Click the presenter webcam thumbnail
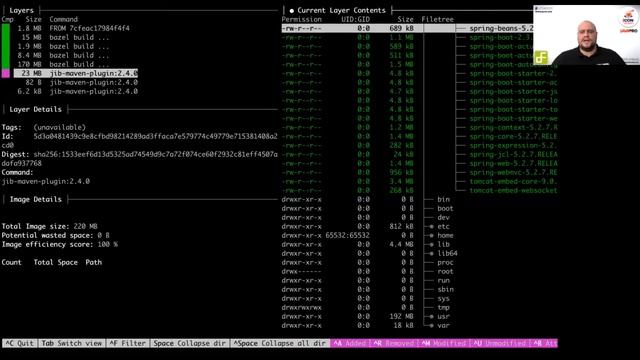The image size is (640, 360). tap(587, 35)
